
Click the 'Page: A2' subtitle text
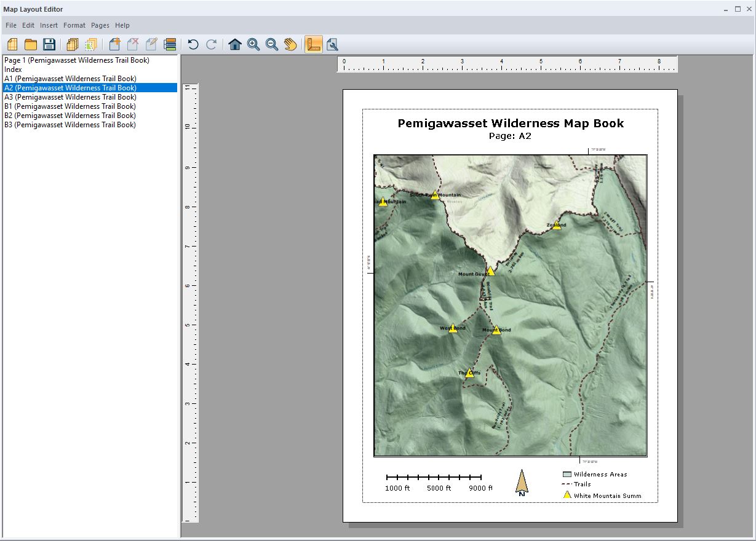[x=510, y=136]
